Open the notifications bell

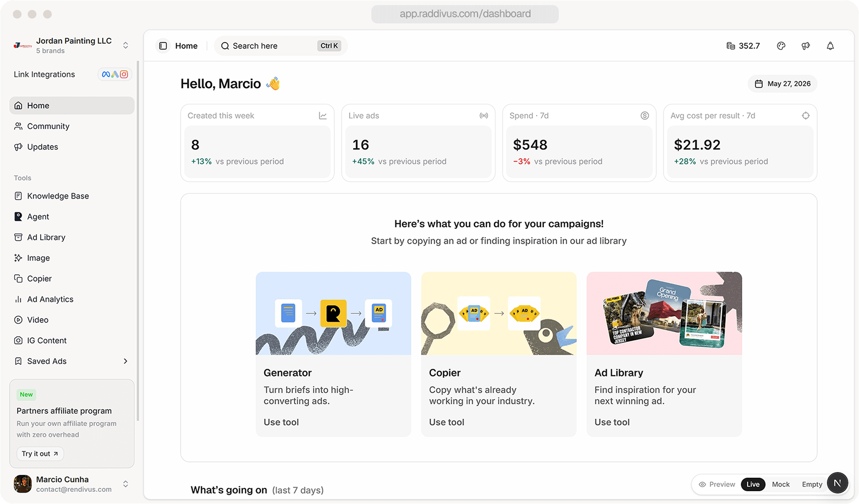coord(830,46)
